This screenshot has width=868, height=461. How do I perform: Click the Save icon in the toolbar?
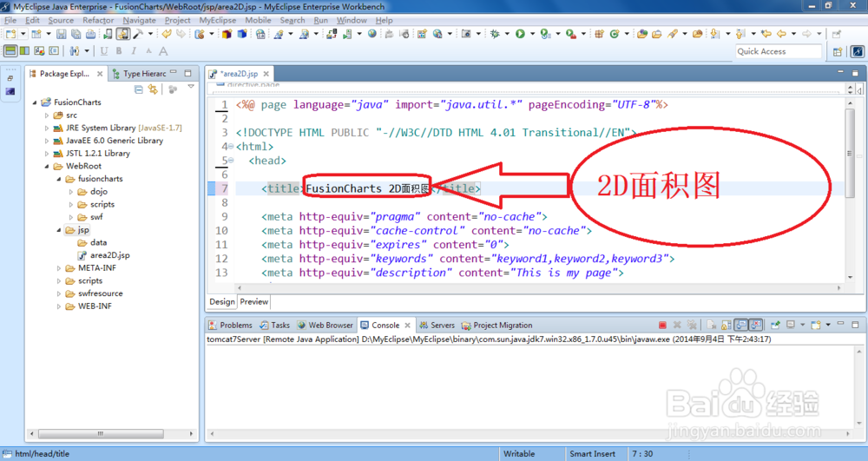click(x=61, y=34)
